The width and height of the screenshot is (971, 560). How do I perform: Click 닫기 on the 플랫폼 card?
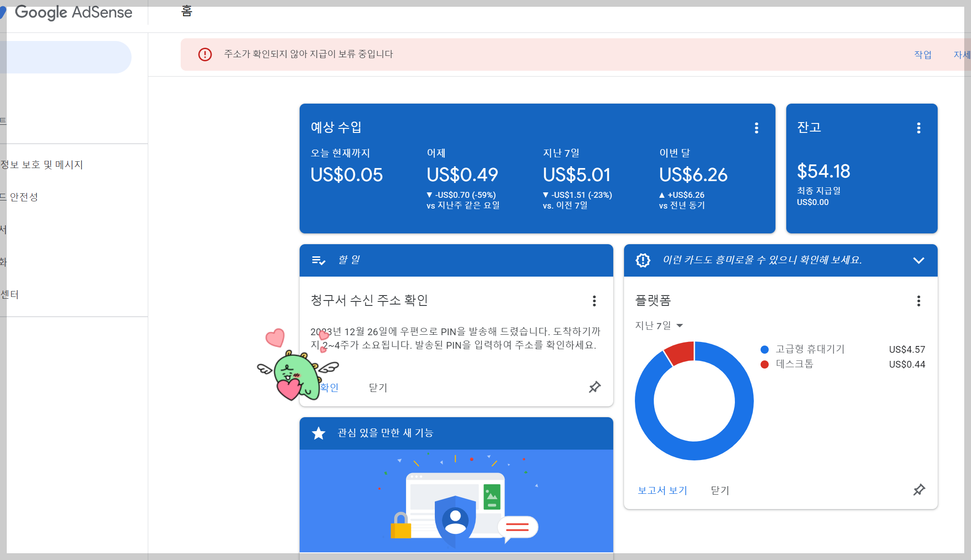point(720,490)
